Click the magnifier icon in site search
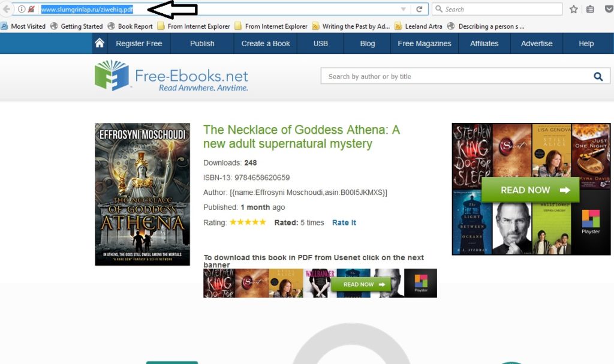This screenshot has width=614, height=364. tap(598, 76)
